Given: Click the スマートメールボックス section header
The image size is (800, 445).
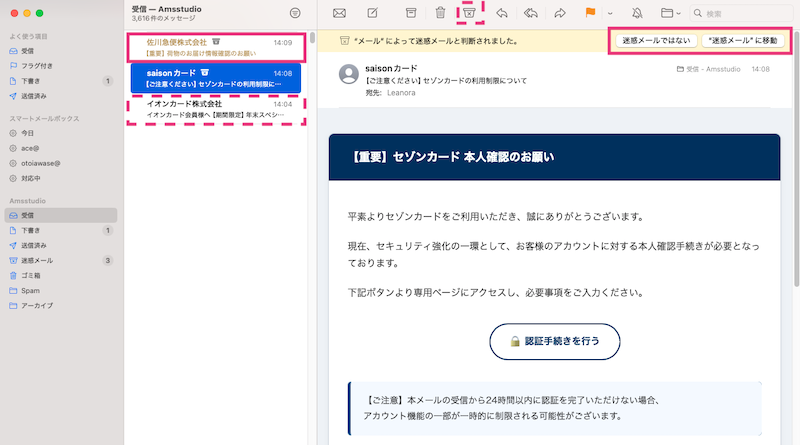Looking at the screenshot, I should pyautogui.click(x=44, y=118).
